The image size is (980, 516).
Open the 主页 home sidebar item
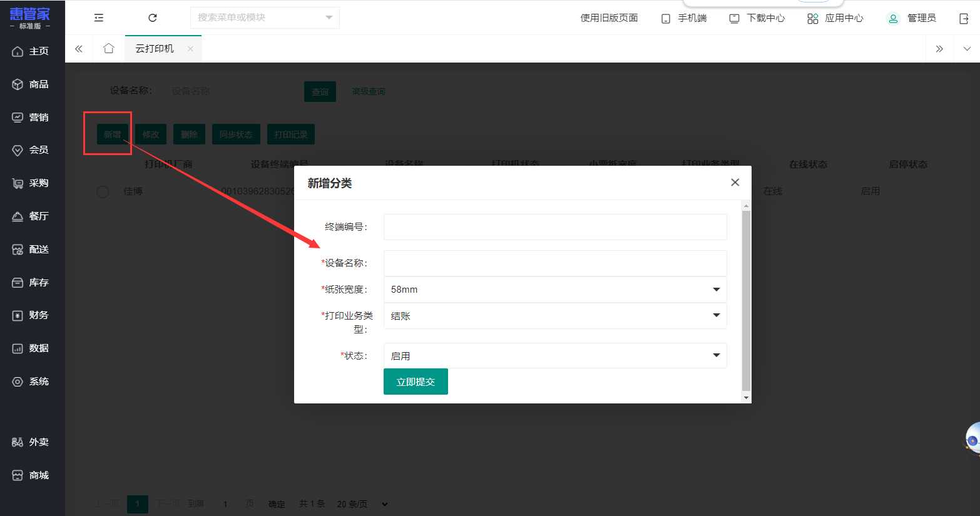[30, 51]
